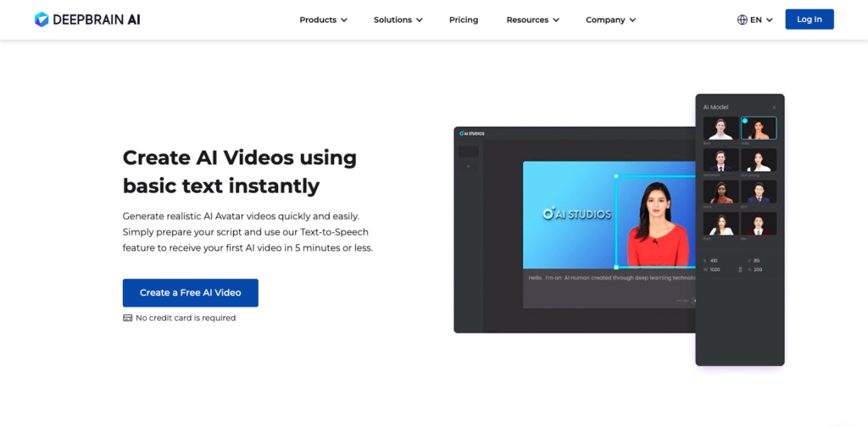Click the DEEPBRAIN AI wordmark
868x427 pixels.
tap(97, 20)
